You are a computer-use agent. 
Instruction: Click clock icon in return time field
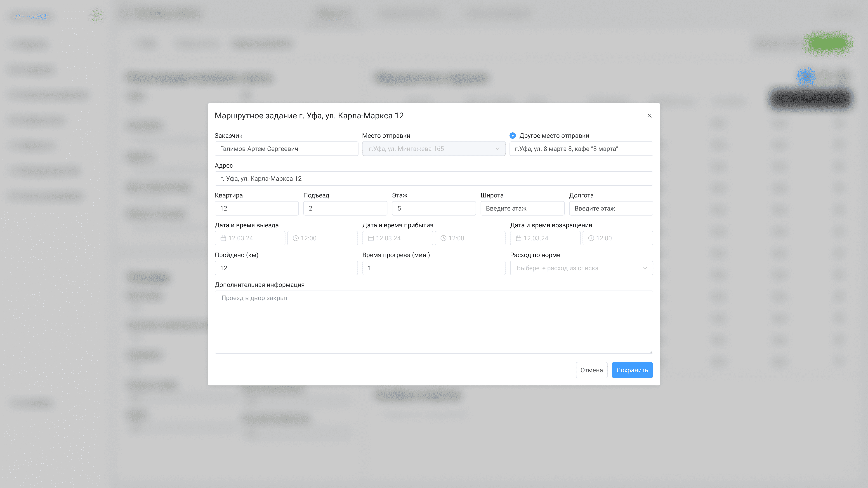coord(591,238)
